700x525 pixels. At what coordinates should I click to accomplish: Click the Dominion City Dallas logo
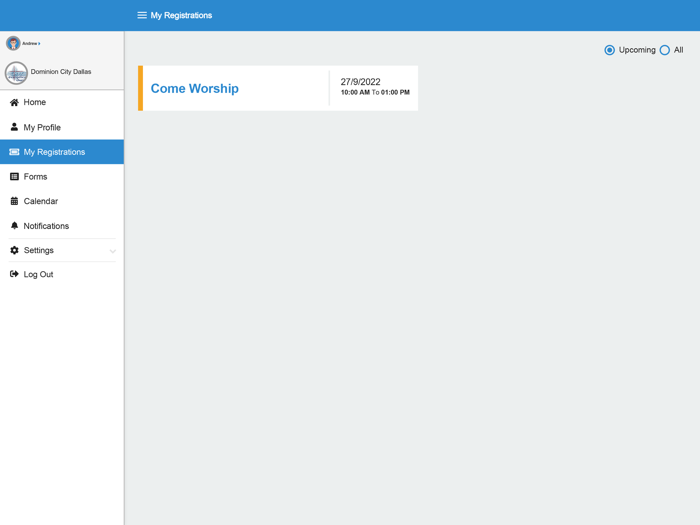point(17,73)
